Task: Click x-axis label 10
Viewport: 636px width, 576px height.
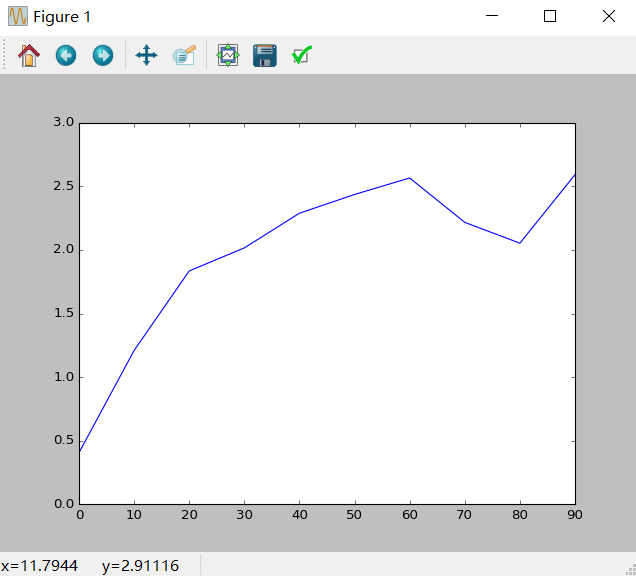Action: click(x=134, y=515)
